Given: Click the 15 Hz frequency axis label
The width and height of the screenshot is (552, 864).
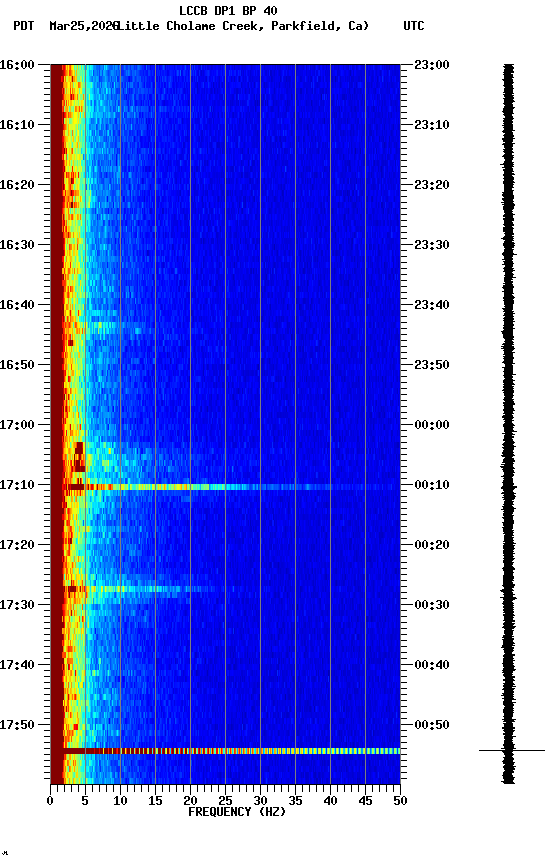Looking at the screenshot, I should tap(155, 801).
